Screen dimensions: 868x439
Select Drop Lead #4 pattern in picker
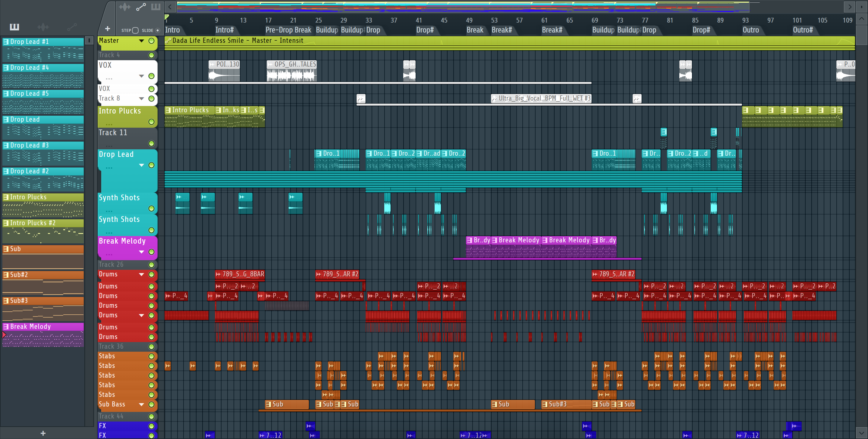[x=43, y=75]
